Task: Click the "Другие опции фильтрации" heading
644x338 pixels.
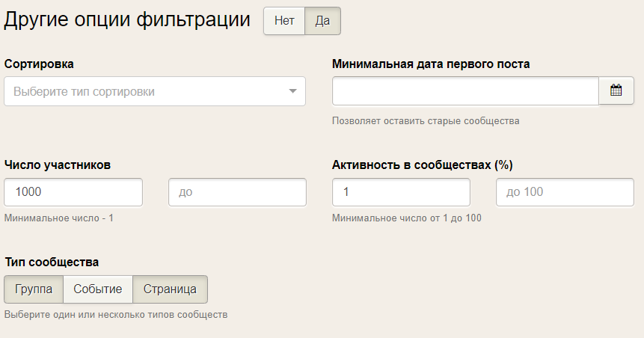Action: [x=127, y=20]
